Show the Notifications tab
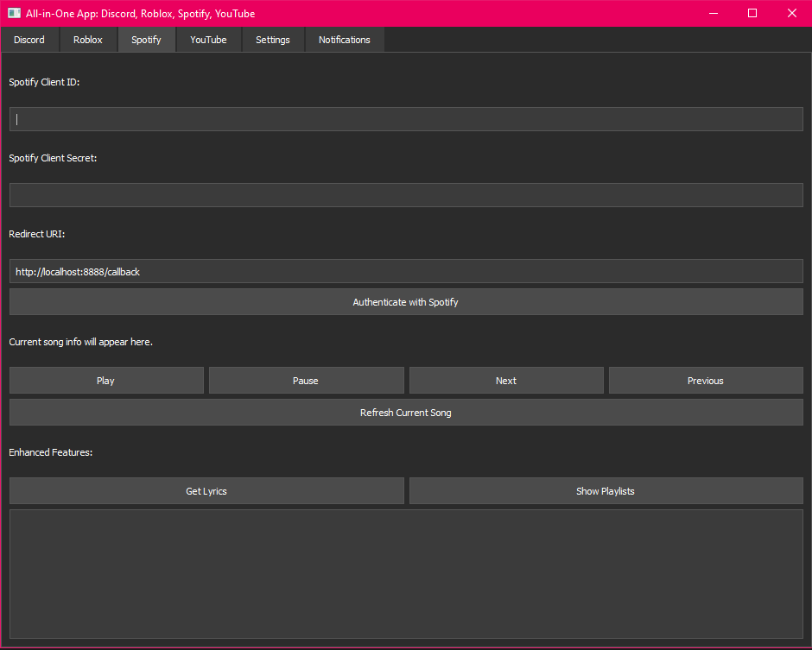This screenshot has height=650, width=812. click(344, 40)
